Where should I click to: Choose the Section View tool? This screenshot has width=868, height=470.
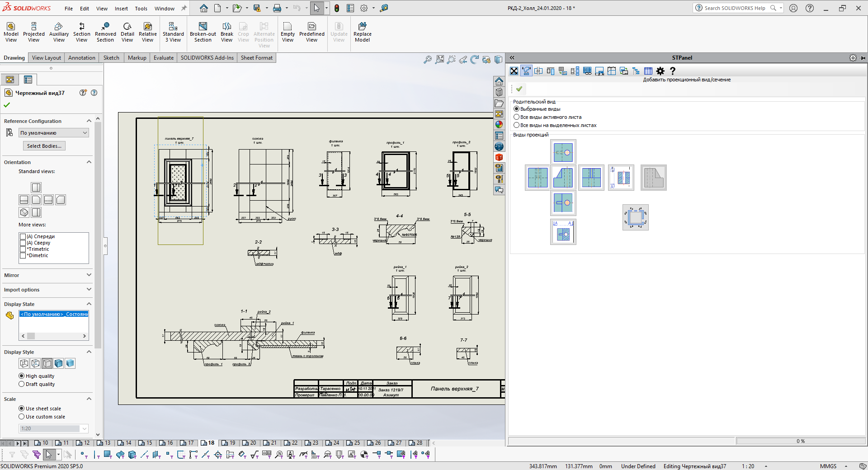(82, 32)
